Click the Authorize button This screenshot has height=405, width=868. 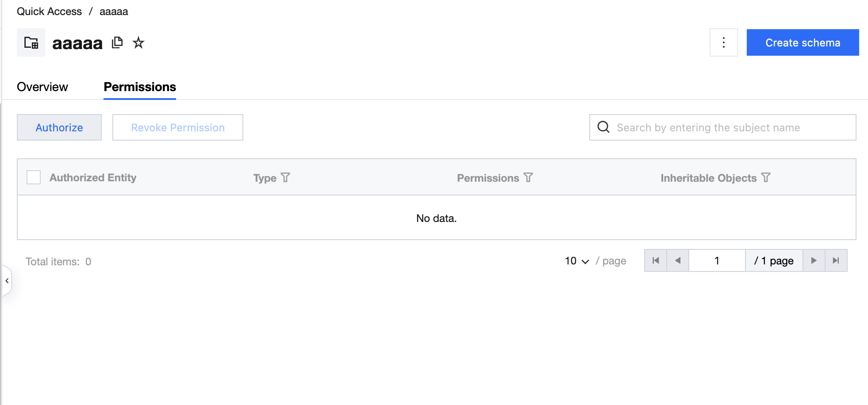pyautogui.click(x=59, y=127)
